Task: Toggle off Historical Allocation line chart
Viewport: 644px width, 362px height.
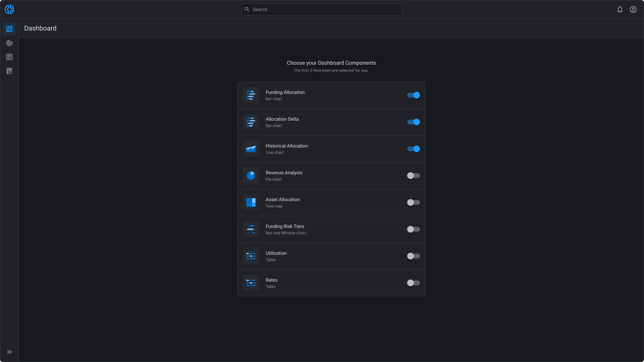Action: tap(413, 149)
